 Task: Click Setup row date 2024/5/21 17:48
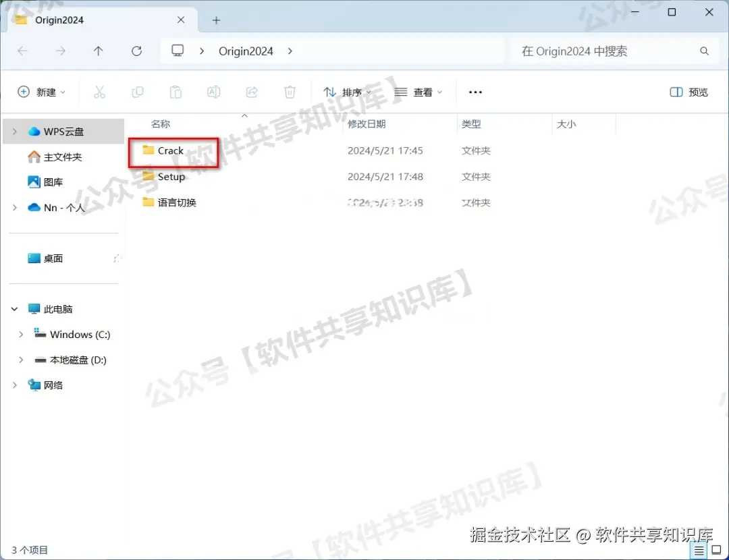point(385,177)
